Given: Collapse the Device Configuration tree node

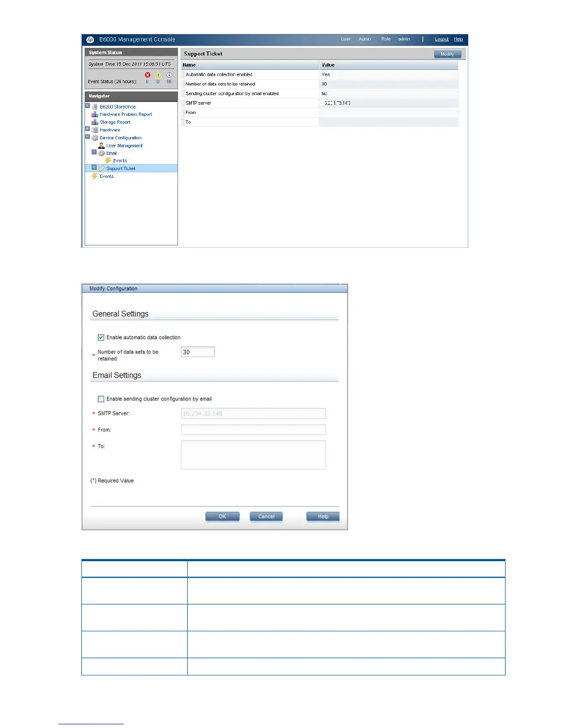Looking at the screenshot, I should 87,137.
